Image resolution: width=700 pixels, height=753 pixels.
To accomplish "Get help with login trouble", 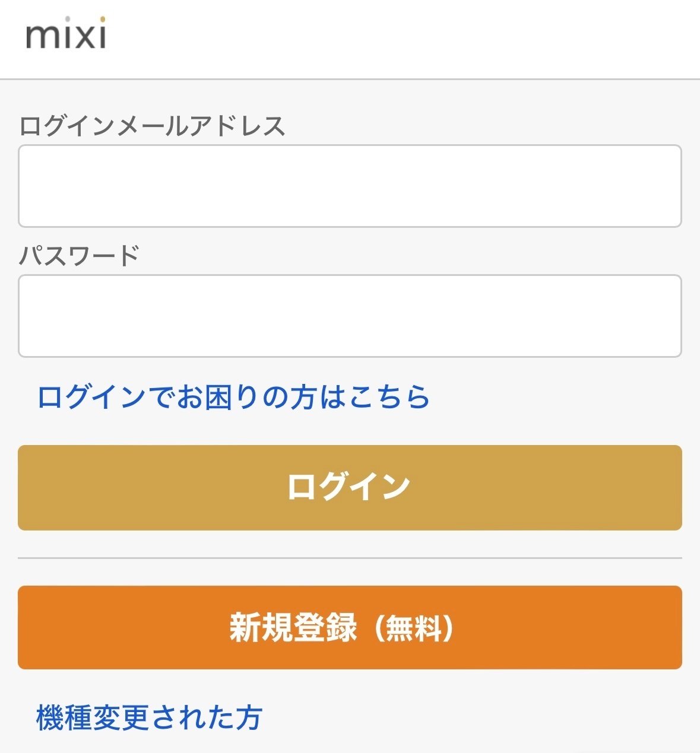I will pos(233,396).
